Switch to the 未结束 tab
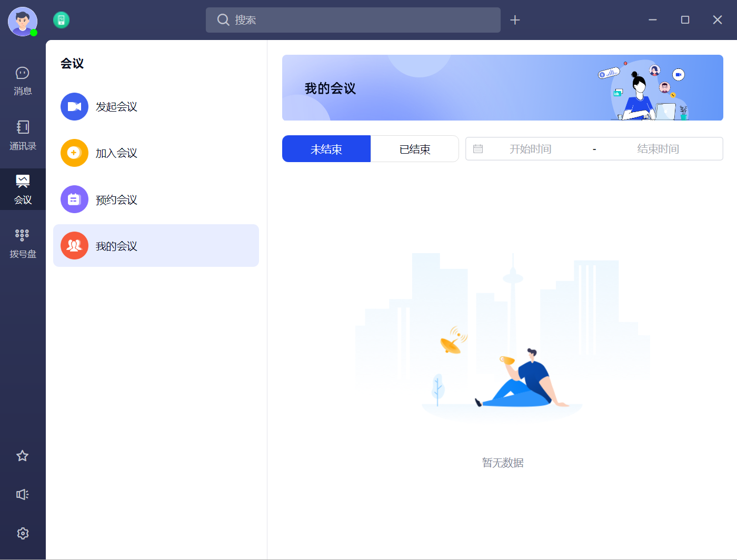737x560 pixels. (x=326, y=149)
